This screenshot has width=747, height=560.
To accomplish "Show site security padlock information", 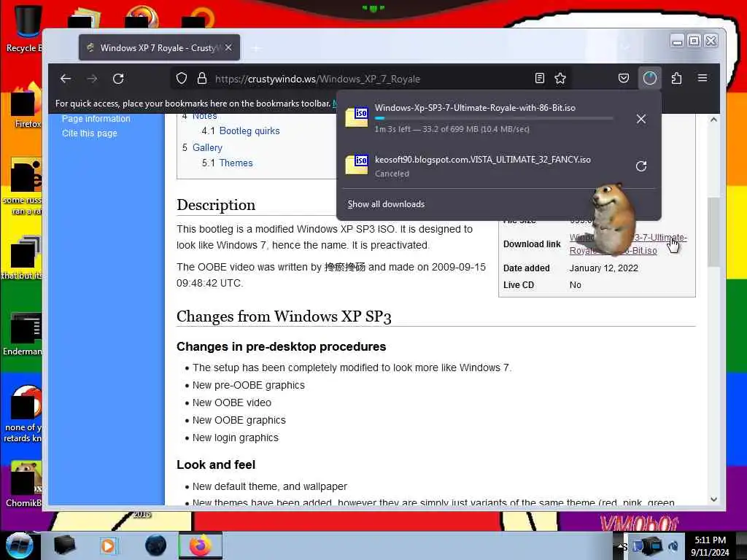I will tap(202, 79).
